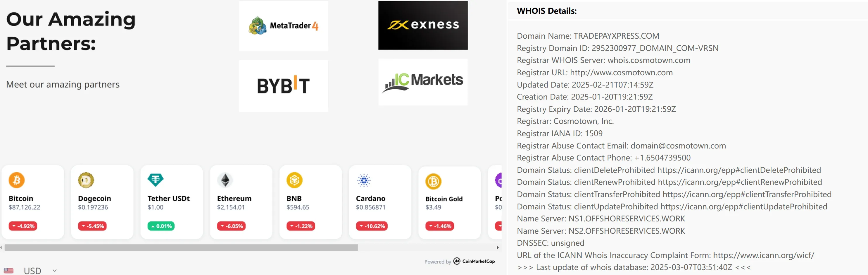Click the Registry Domain ID line
Viewport: 868px width, 275px height.
point(618,48)
